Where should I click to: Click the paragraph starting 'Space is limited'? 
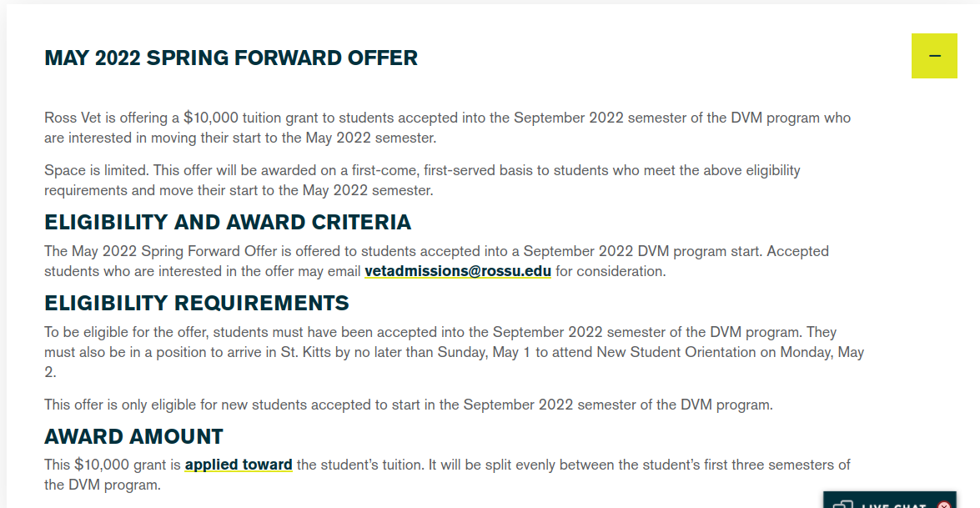[x=422, y=180]
